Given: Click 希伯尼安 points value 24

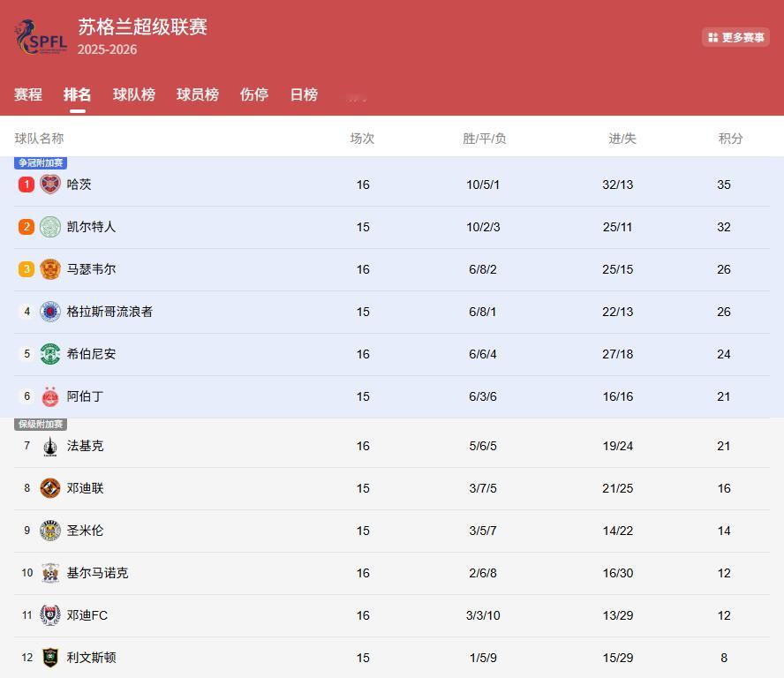Looking at the screenshot, I should pos(724,354).
